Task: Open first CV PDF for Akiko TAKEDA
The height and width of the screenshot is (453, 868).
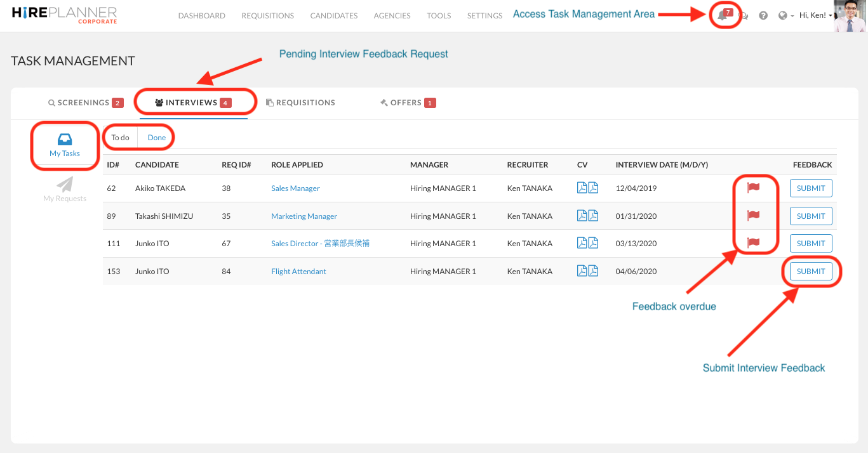Action: [x=582, y=188]
